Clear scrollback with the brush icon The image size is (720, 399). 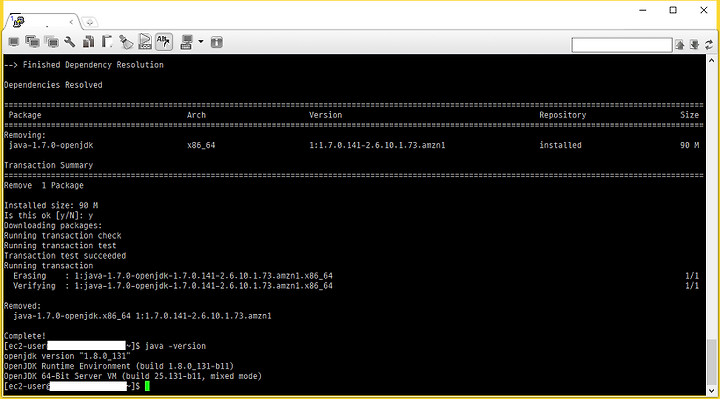pos(126,42)
